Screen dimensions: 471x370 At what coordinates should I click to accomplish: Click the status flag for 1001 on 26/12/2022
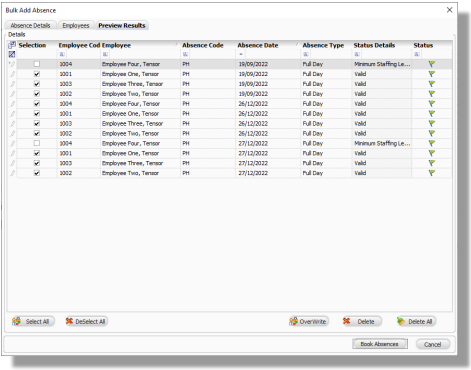432,114
